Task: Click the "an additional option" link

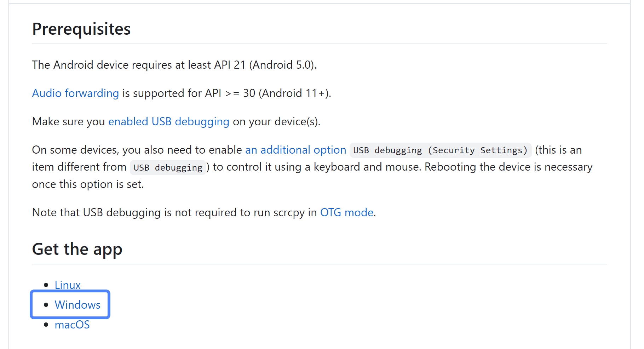Action: tap(295, 150)
